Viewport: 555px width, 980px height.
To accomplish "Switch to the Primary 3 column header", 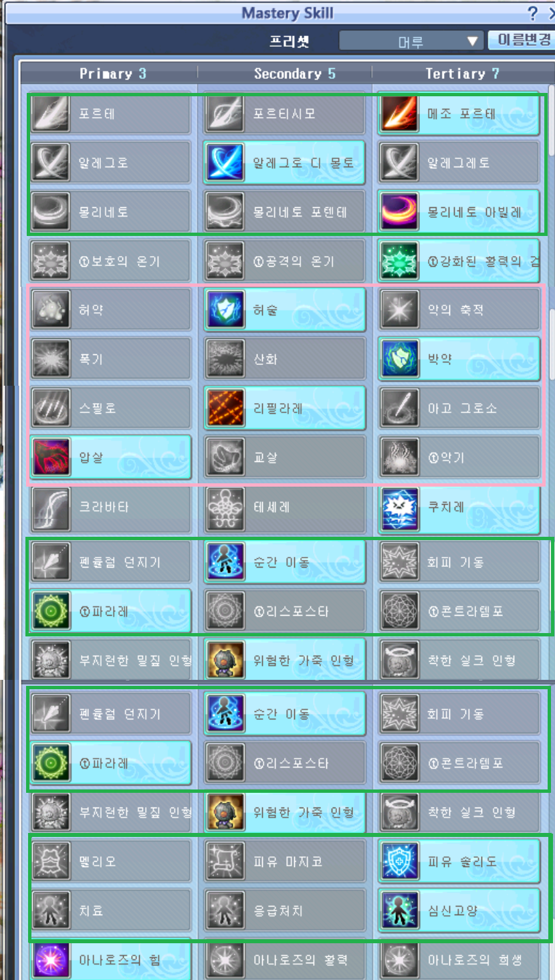I will coord(110,74).
